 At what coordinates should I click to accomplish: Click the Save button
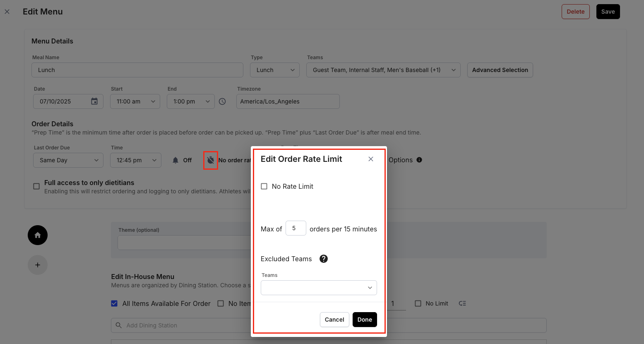coord(608,12)
